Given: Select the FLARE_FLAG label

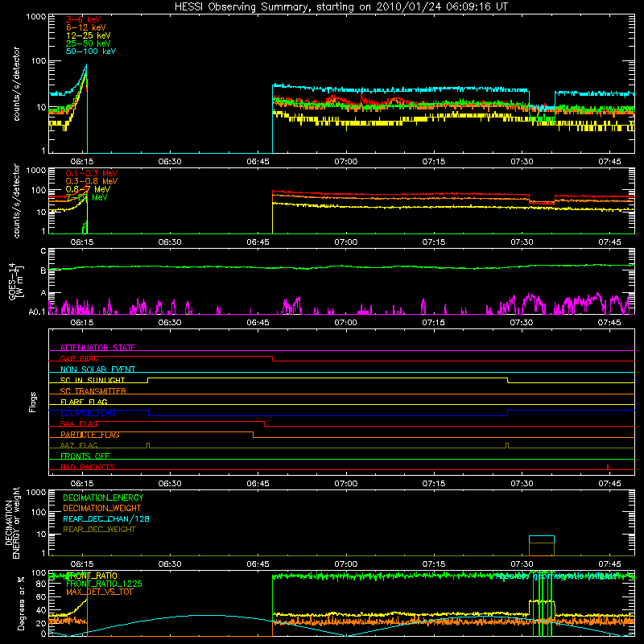Looking at the screenshot, I should point(84,402).
